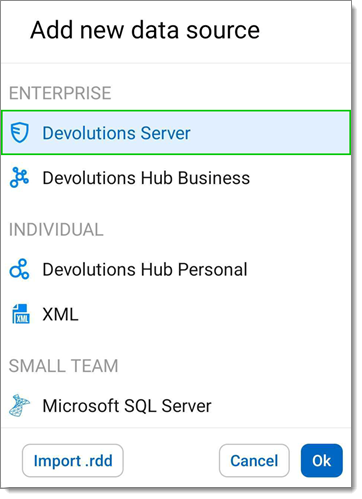Select the Devolutions Server data source

[x=176, y=133]
